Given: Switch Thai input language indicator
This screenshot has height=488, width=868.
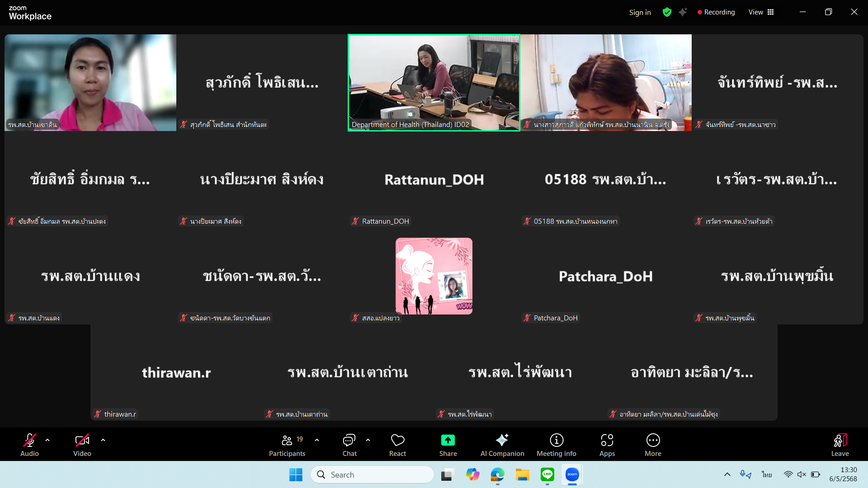Looking at the screenshot, I should [767, 474].
